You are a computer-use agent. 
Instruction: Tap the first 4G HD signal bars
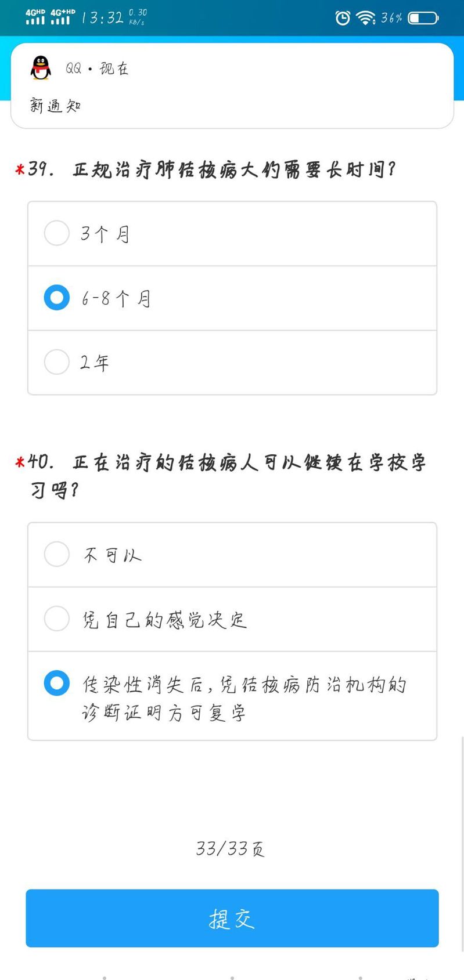[35, 17]
